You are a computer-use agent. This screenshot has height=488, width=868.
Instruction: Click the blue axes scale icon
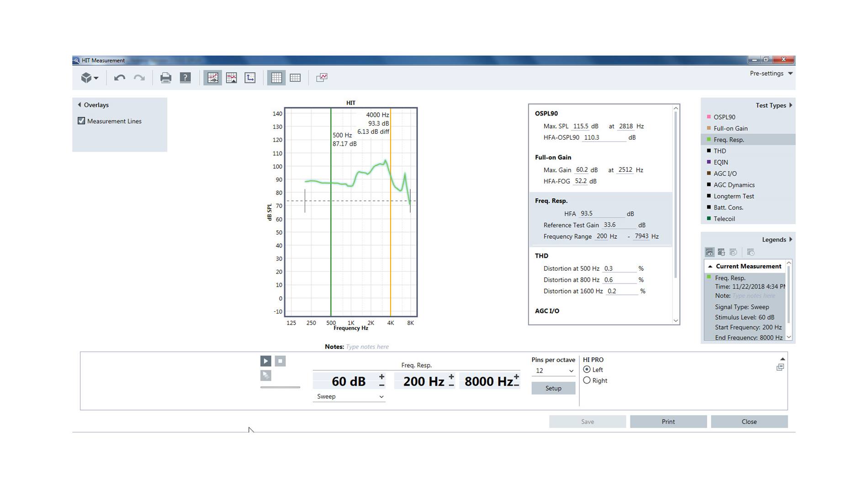click(x=250, y=78)
